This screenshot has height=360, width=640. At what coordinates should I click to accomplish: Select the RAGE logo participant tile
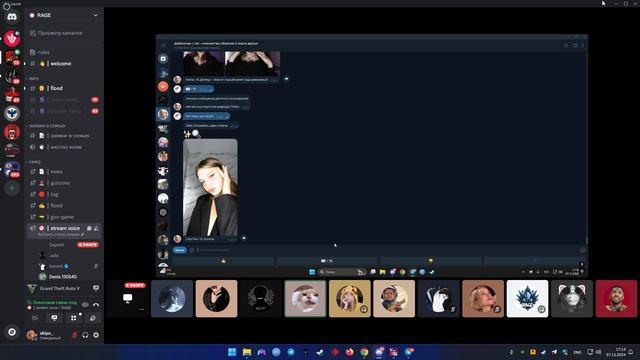pyautogui.click(x=527, y=299)
